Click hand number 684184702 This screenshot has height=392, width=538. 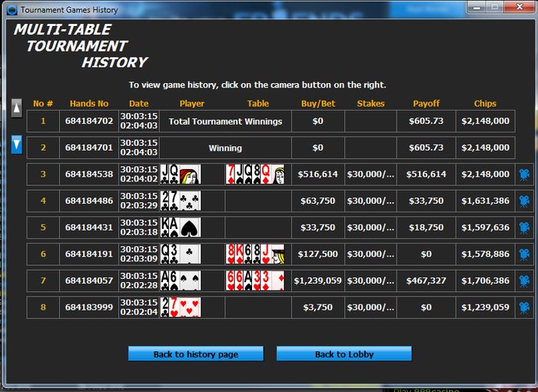89,121
